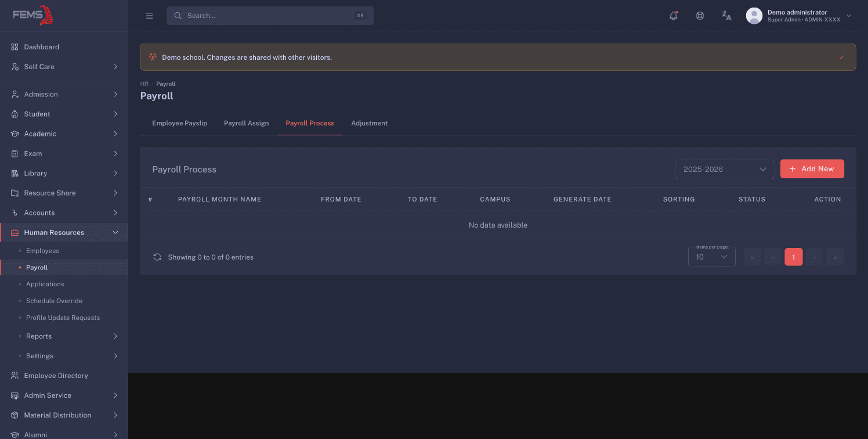Open the 2025-2026 session dropdown
This screenshot has width=868, height=439.
tap(725, 169)
